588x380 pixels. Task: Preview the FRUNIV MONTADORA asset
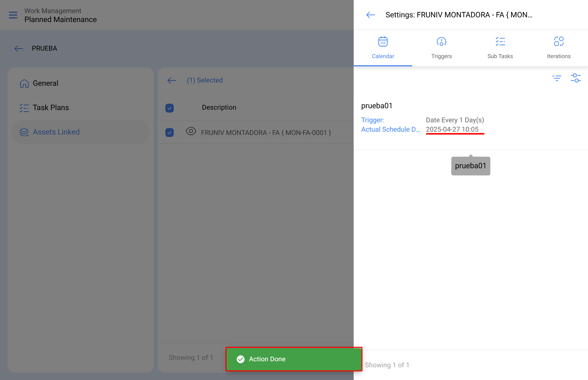click(191, 132)
